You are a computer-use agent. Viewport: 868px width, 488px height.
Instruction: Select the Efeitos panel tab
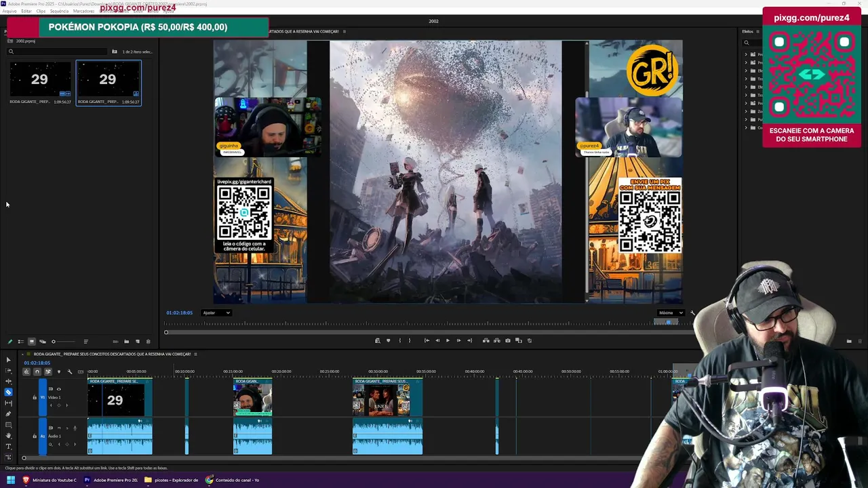coord(747,31)
